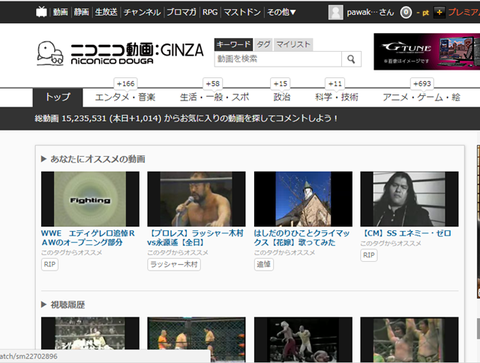Select the 政治 category tab
Screen dimensions: 480x363
(282, 97)
